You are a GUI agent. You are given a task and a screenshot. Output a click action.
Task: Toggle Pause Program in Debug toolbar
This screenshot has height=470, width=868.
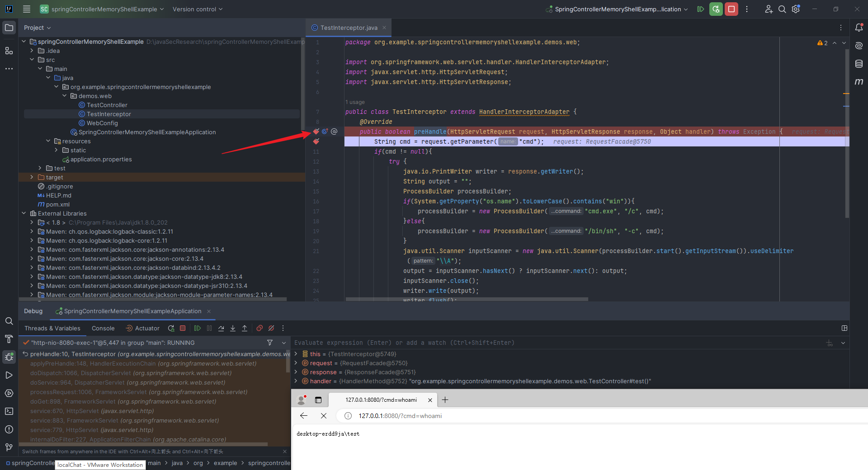pos(209,329)
